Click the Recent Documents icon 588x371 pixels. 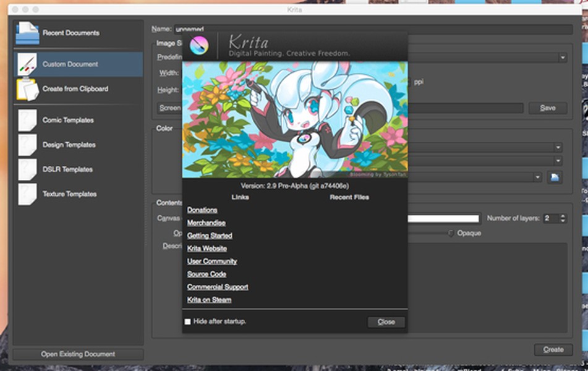(x=27, y=33)
